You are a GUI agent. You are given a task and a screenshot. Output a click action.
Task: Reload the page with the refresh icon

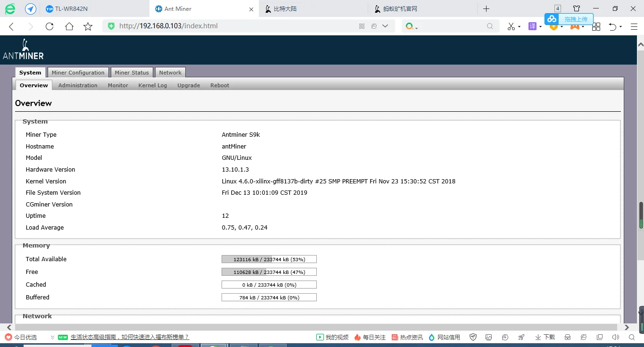[50, 26]
